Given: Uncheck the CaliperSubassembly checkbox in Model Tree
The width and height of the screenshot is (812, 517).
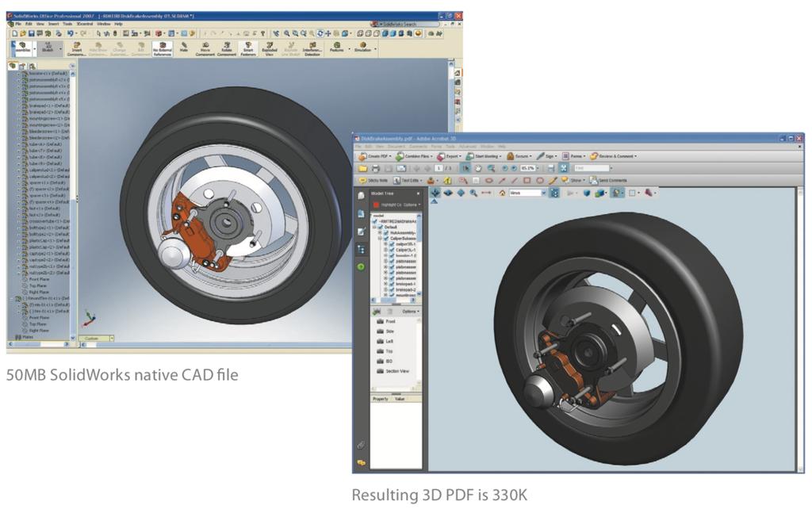Looking at the screenshot, I should point(386,239).
